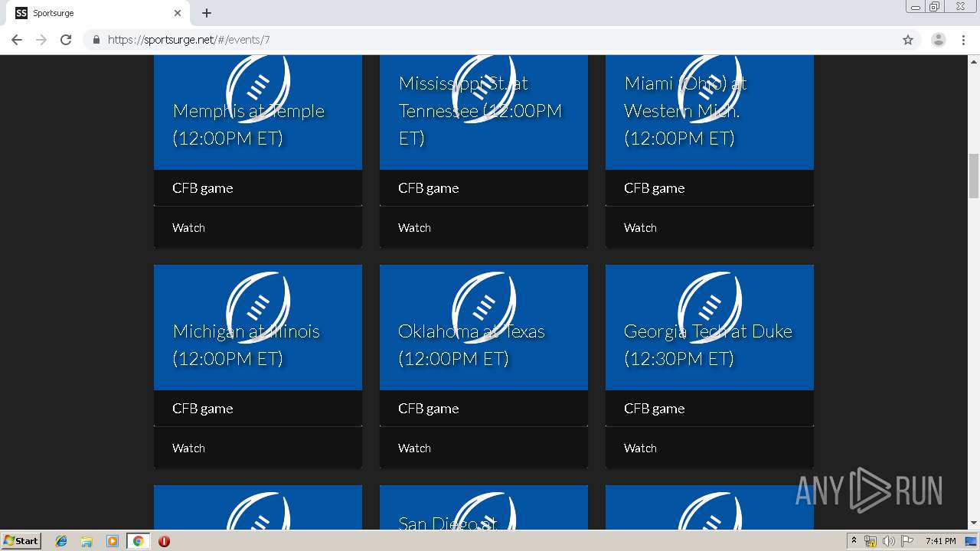Select the Sportsurge tab
The width and height of the screenshot is (980, 551).
pos(99,13)
